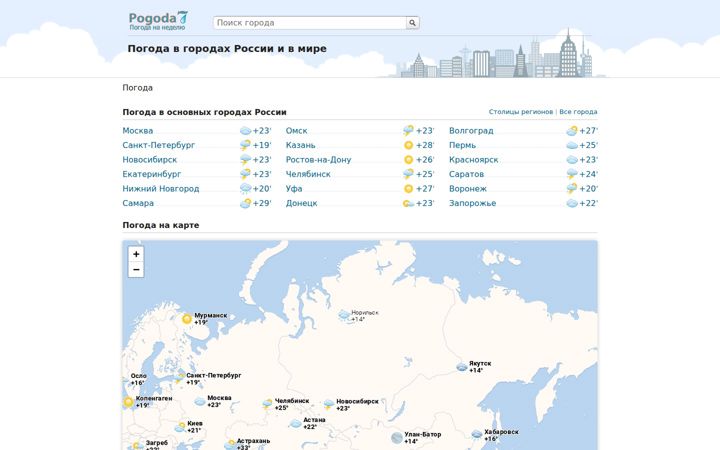Click the cloud icon at Норильск on map
This screenshot has width=720, height=450.
344,315
